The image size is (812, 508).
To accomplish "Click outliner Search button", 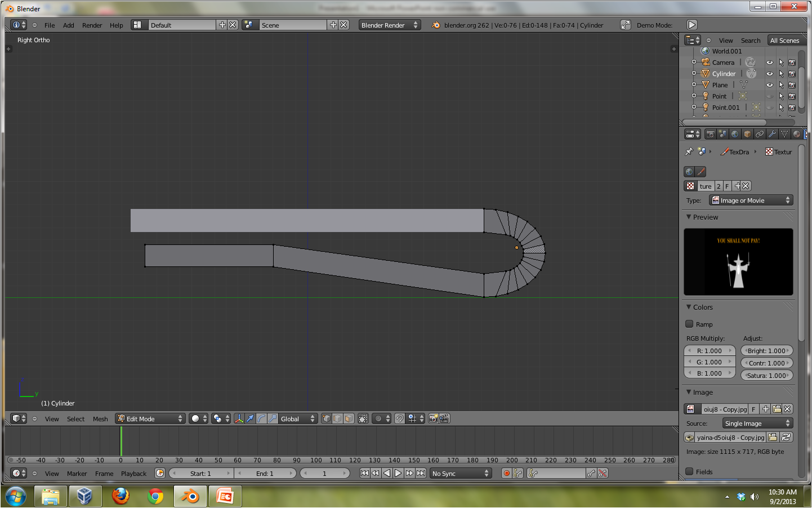I will click(x=751, y=41).
